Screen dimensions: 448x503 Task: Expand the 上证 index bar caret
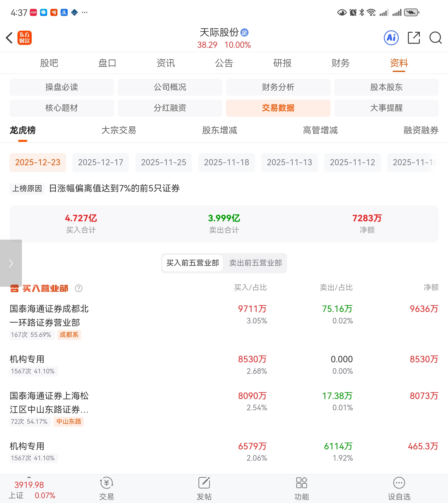point(29,477)
